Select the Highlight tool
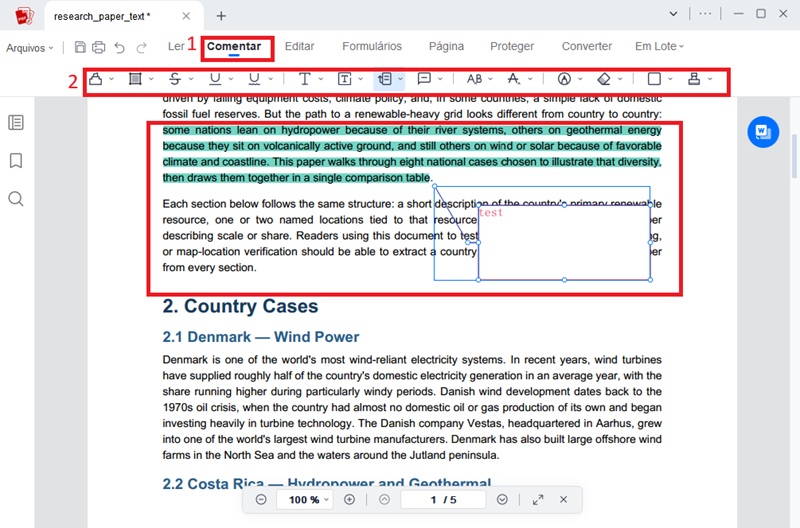 pos(95,79)
